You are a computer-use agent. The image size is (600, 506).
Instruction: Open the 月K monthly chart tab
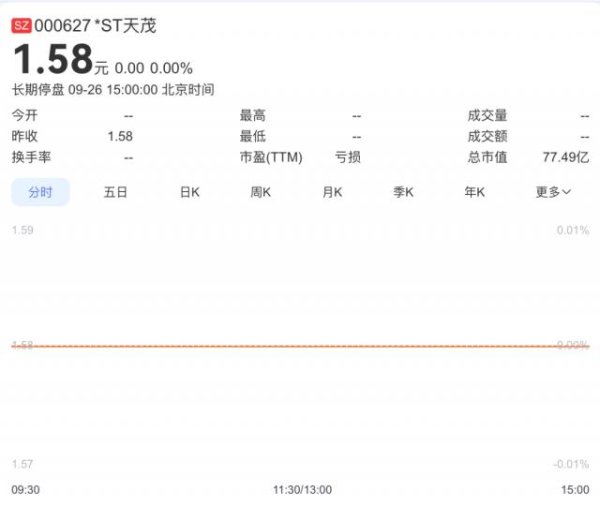click(332, 192)
